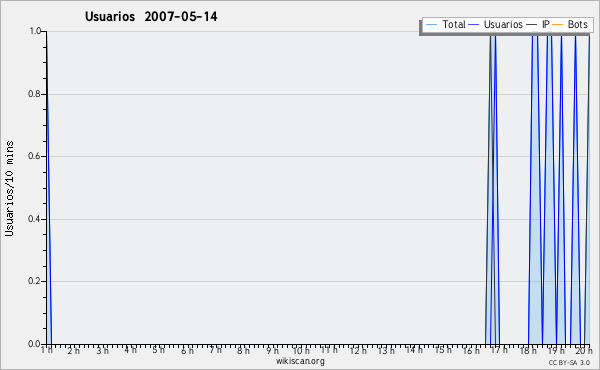Viewport: 600px width, 370px height.
Task: Click the '0.4' y-axis value
Action: 34,219
